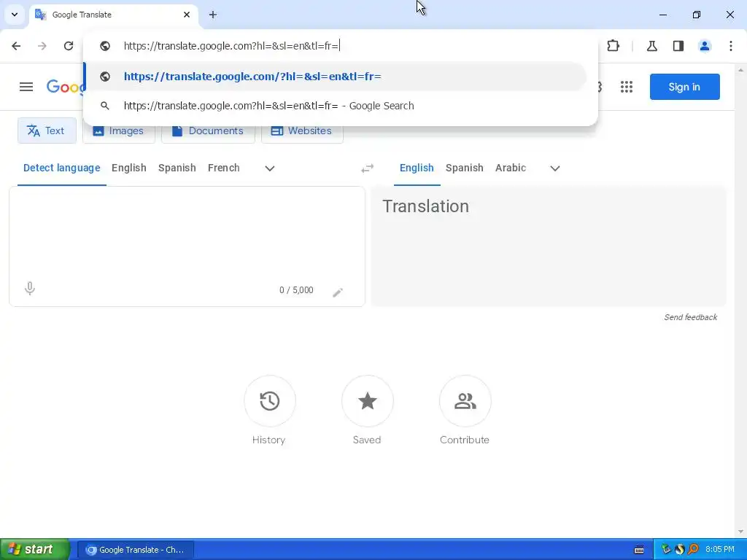The width and height of the screenshot is (747, 560).
Task: Expand the source languages dropdown chevron
Action: point(270,168)
